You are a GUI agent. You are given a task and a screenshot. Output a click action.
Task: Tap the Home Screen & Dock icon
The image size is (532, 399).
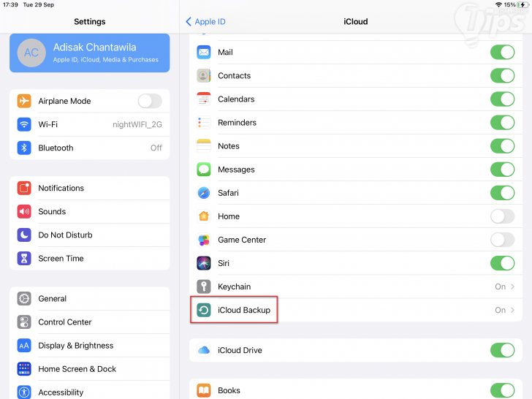click(x=24, y=369)
